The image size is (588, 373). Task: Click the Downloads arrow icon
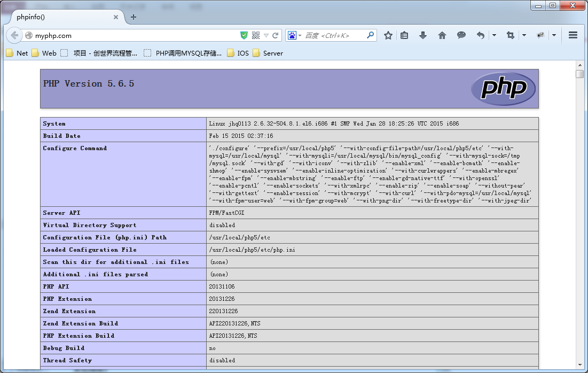point(422,35)
